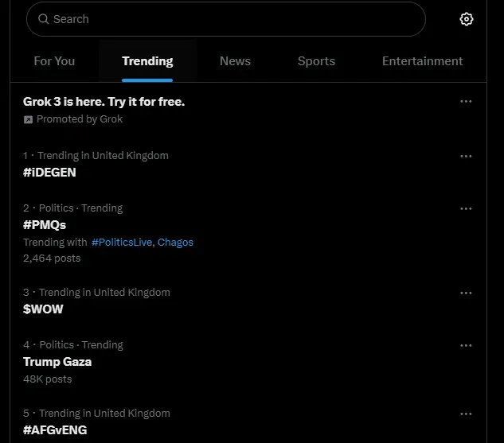Switch to the Entertainment tab
Viewport: 504px width, 443px height.
coord(422,61)
